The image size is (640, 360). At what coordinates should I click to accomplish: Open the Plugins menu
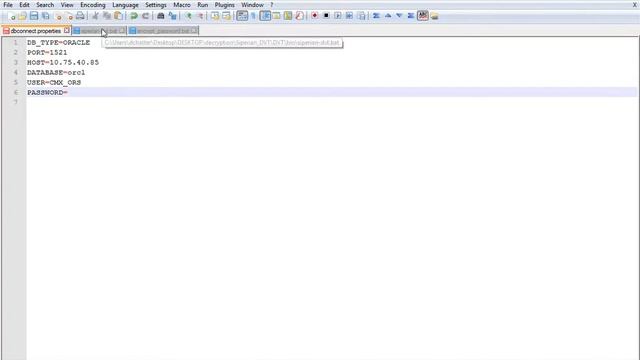pos(224,5)
